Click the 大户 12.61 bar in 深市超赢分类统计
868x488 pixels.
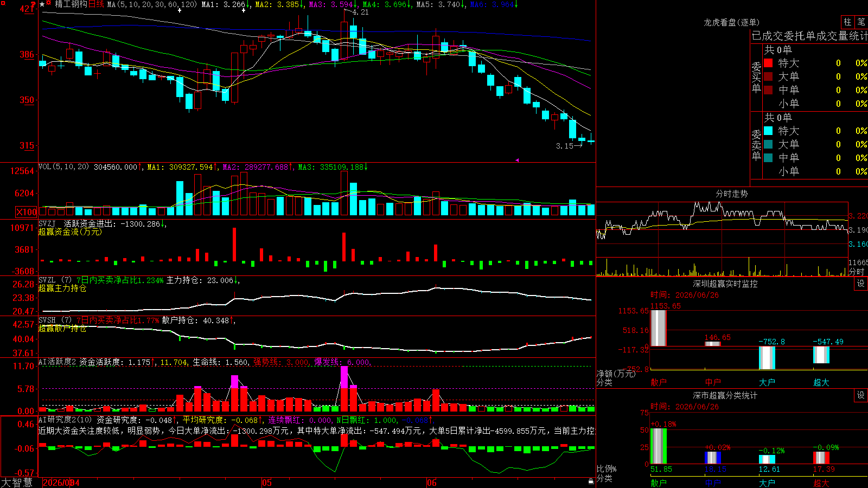767,460
